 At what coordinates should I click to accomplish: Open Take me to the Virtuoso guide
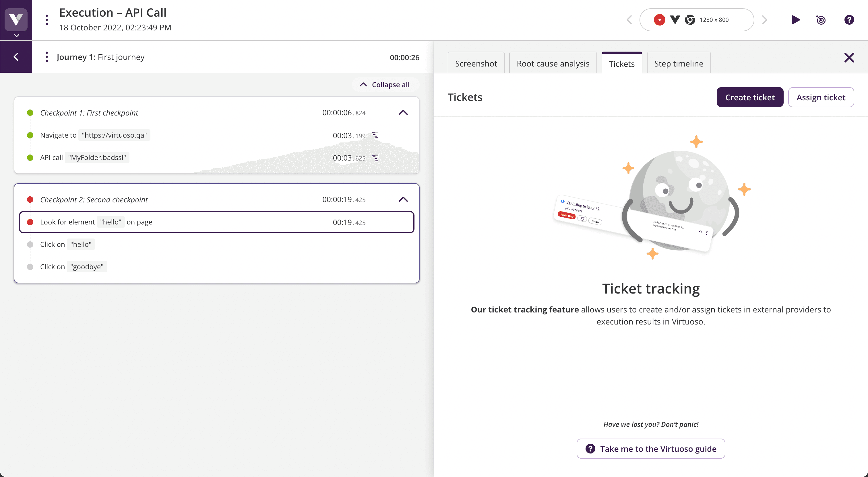(x=650, y=449)
